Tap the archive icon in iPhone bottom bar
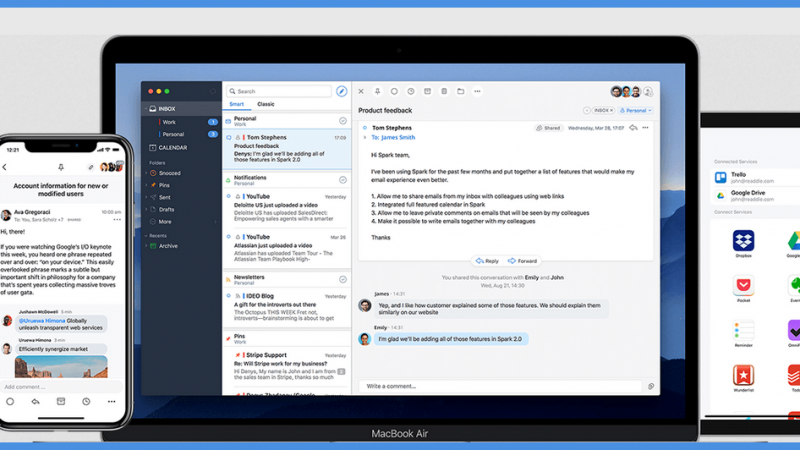The image size is (800, 450). coord(61,402)
